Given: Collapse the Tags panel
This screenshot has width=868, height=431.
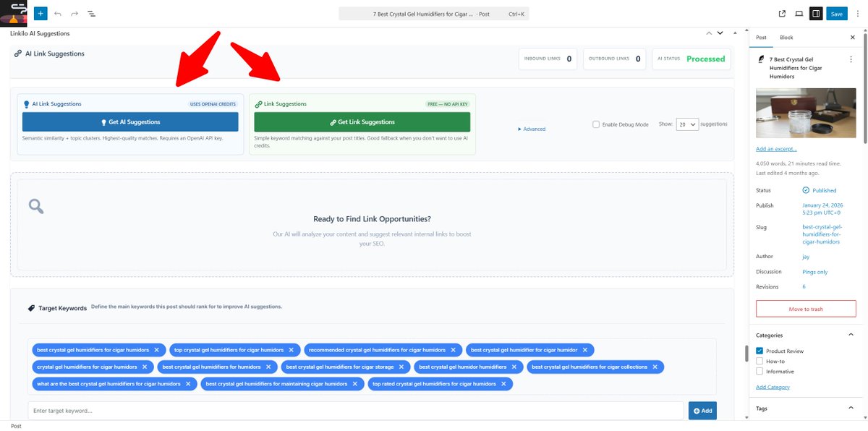Looking at the screenshot, I should point(851,409).
